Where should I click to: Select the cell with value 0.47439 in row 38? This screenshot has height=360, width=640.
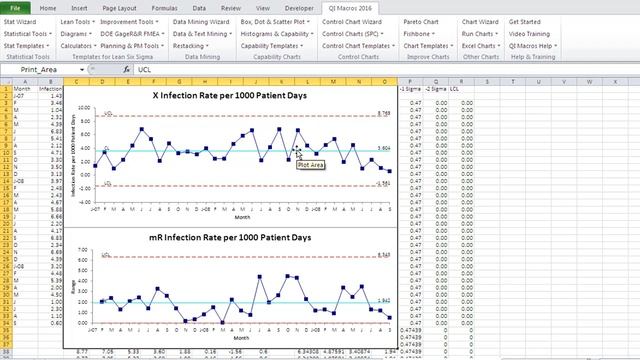[x=410, y=351]
